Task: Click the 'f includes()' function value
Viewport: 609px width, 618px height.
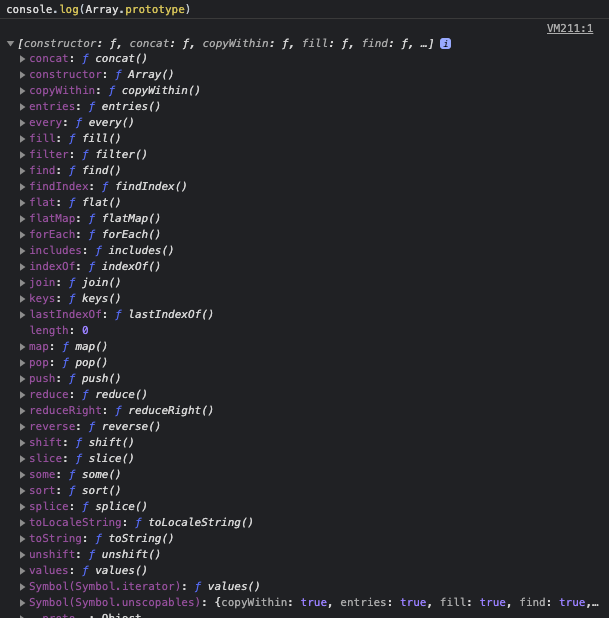Action: point(134,251)
